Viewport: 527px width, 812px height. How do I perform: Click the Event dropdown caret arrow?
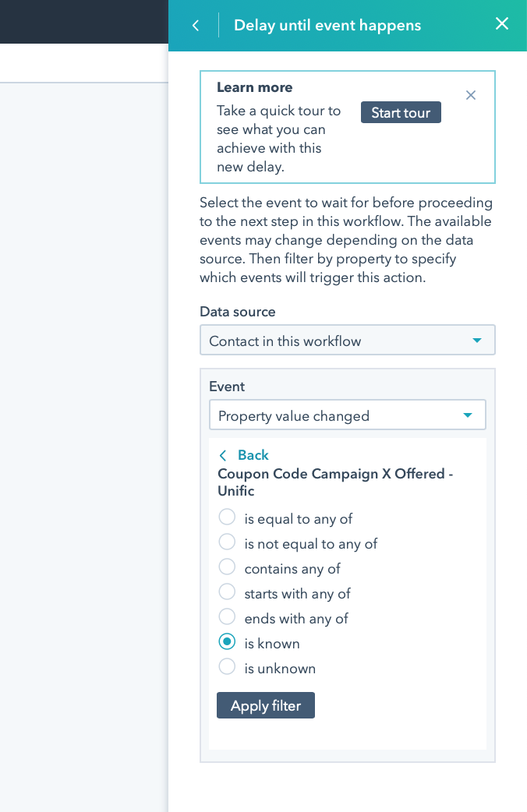468,415
